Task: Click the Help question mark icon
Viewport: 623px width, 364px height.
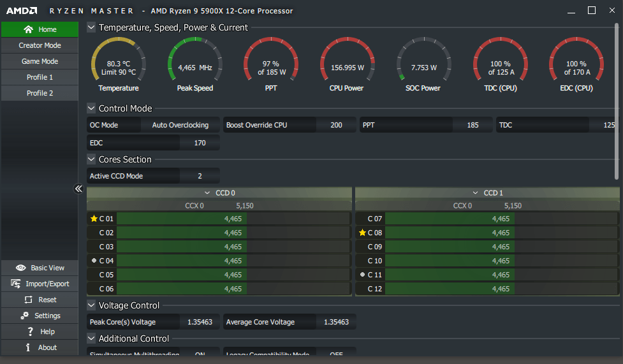Action: (30, 331)
